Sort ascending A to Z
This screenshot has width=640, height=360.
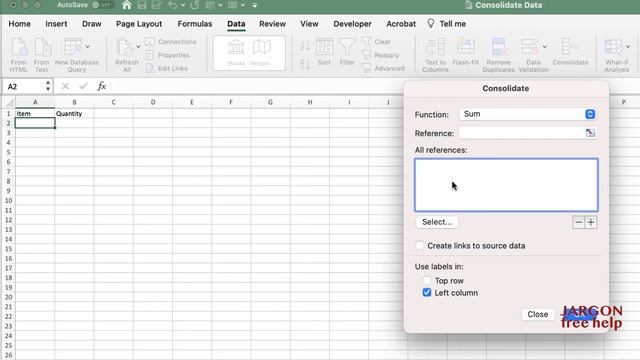tap(304, 46)
